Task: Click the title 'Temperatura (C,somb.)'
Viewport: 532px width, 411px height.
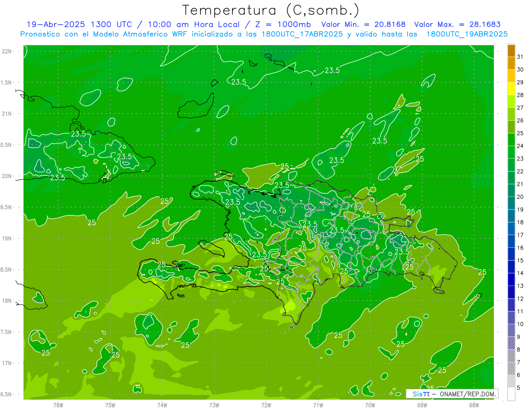Action: [271, 10]
